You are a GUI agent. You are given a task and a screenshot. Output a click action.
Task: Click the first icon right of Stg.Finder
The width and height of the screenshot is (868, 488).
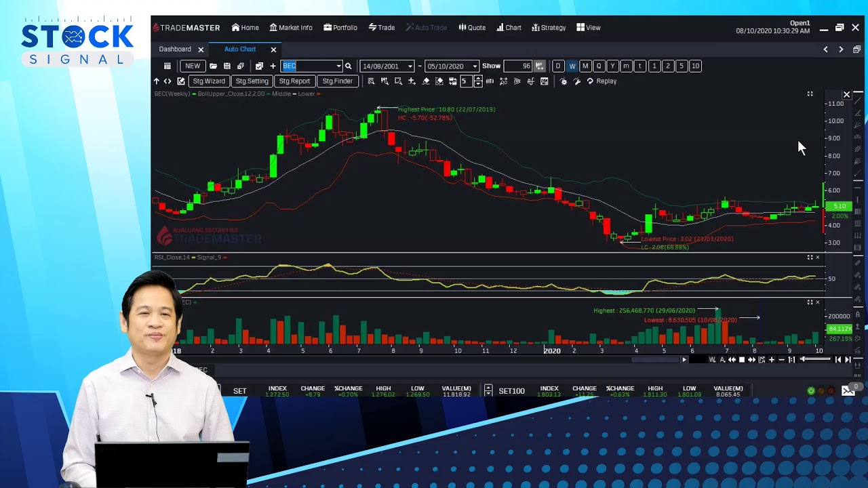click(371, 81)
